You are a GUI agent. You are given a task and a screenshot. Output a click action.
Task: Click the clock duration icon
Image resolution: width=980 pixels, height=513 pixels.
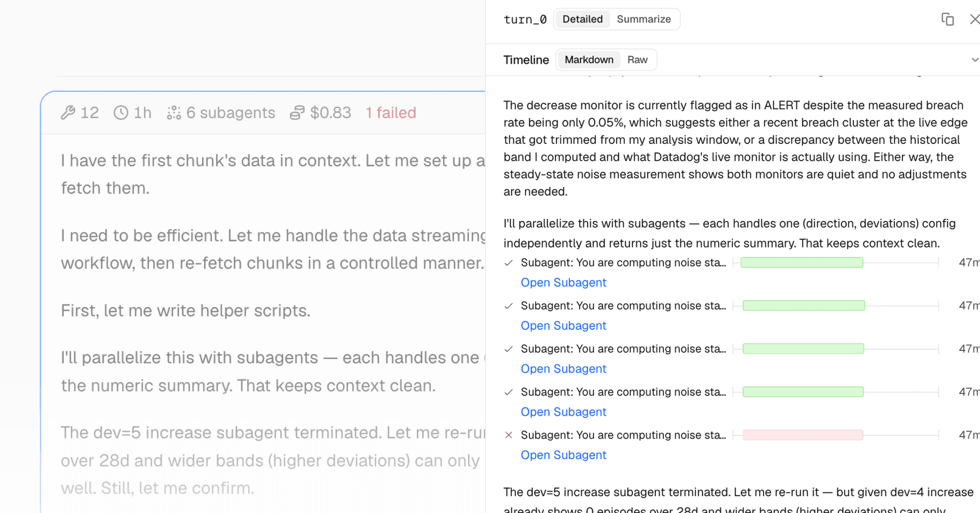121,112
